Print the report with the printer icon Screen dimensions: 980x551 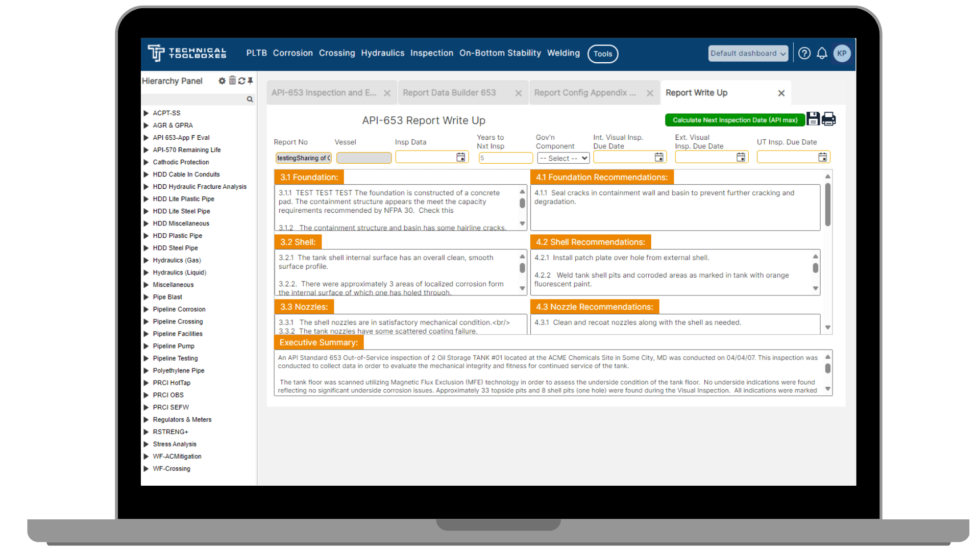829,119
